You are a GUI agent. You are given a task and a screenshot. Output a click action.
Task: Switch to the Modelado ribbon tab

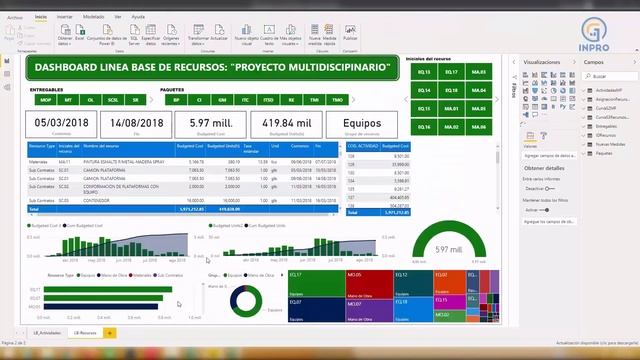tap(93, 17)
